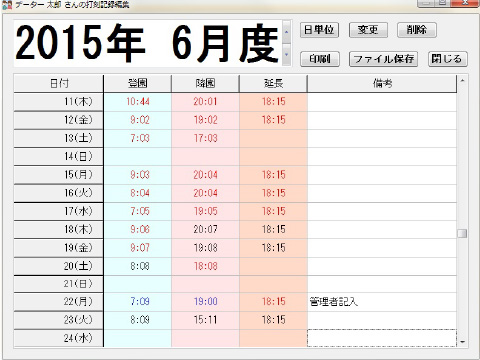Click 降園 time 15:11 on 23(火)

coord(205,320)
